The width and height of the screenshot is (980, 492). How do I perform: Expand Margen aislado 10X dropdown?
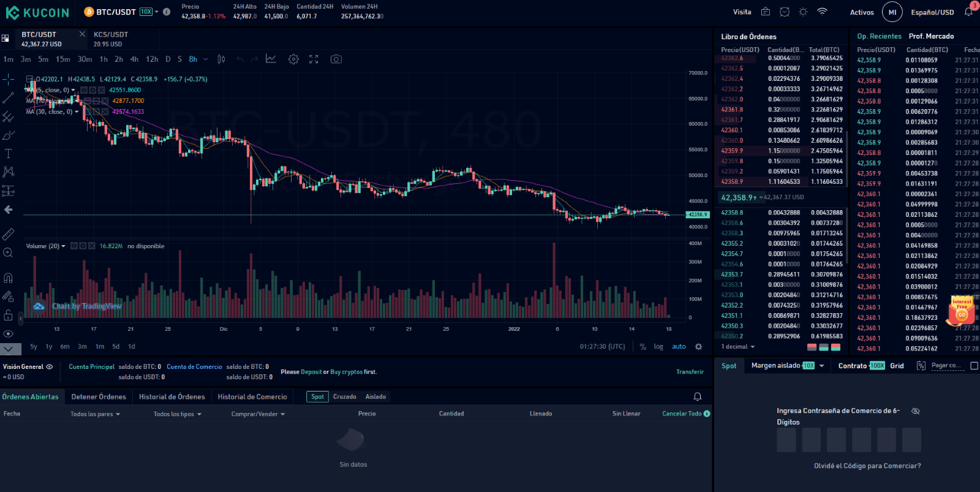pos(821,366)
